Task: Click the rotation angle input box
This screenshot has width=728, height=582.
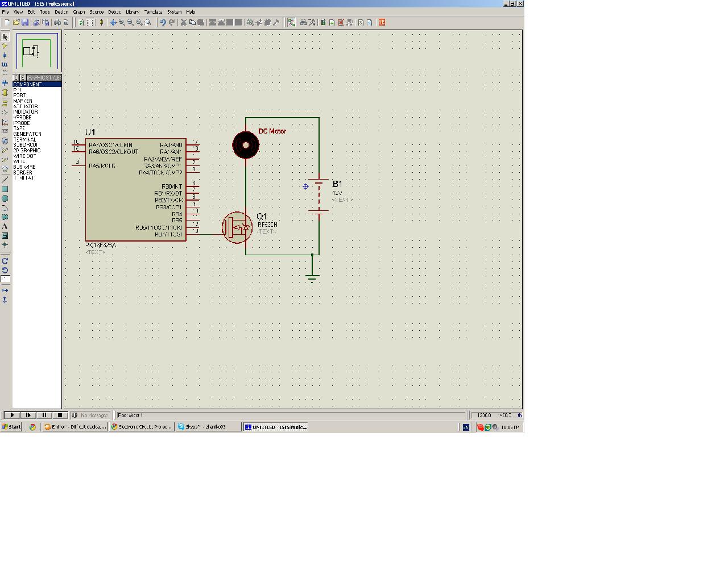Action: [5, 279]
